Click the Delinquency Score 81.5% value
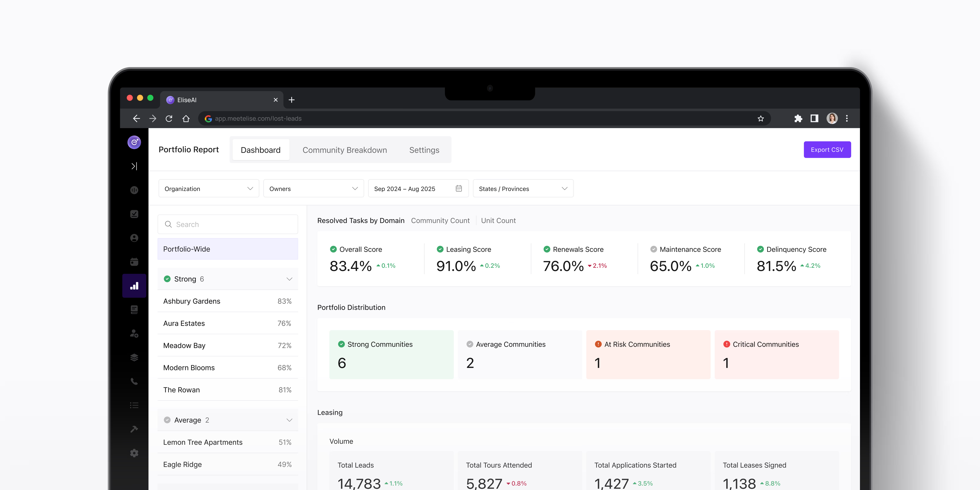Screen dimensions: 980x490 click(x=776, y=266)
